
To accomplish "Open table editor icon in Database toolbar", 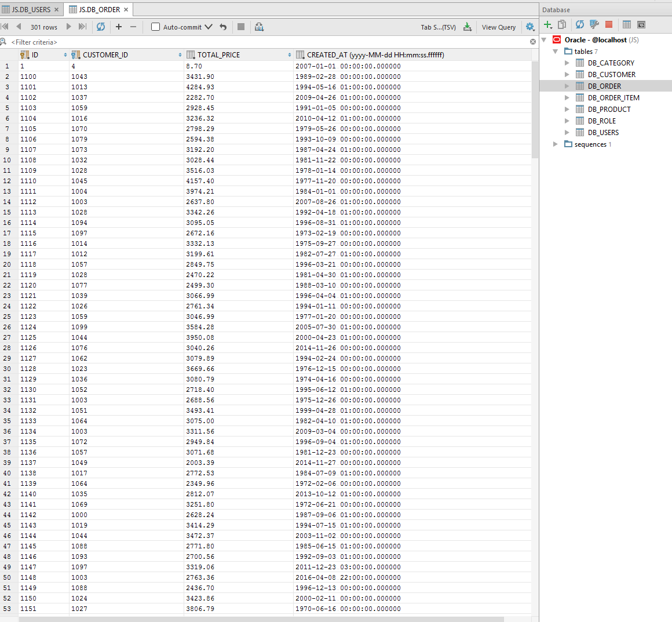I will (x=627, y=24).
